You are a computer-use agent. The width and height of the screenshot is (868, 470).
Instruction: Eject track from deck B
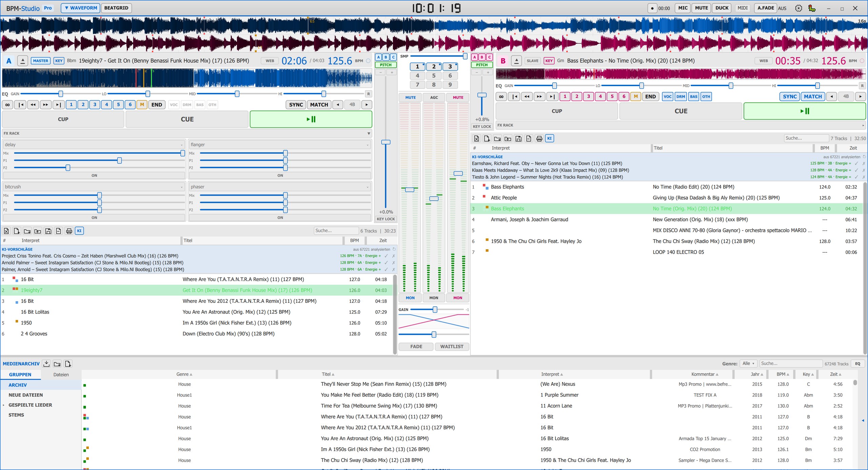[x=516, y=61]
